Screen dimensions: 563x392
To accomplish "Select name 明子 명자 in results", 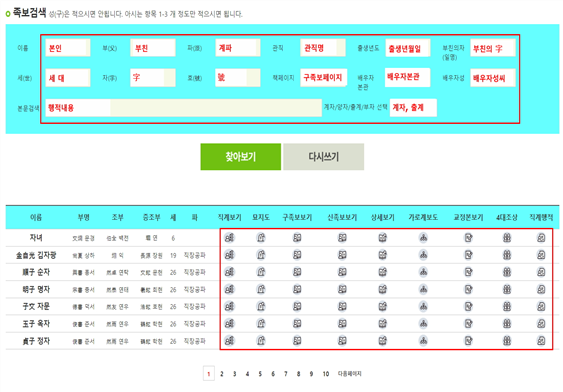I will click(36, 289).
